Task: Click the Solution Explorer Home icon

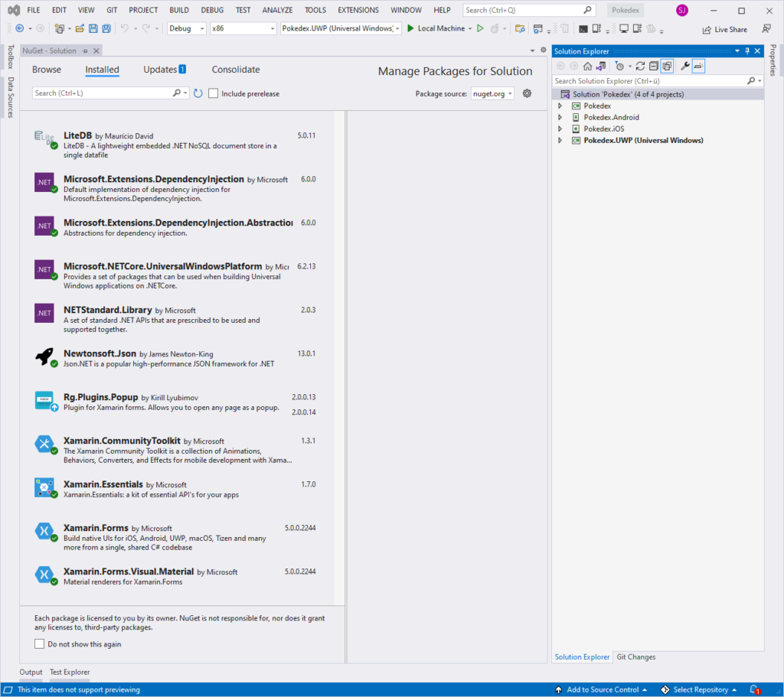Action: point(587,67)
